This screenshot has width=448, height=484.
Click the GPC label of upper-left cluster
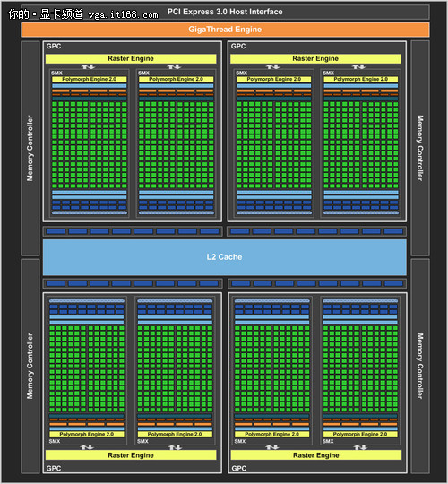54,47
